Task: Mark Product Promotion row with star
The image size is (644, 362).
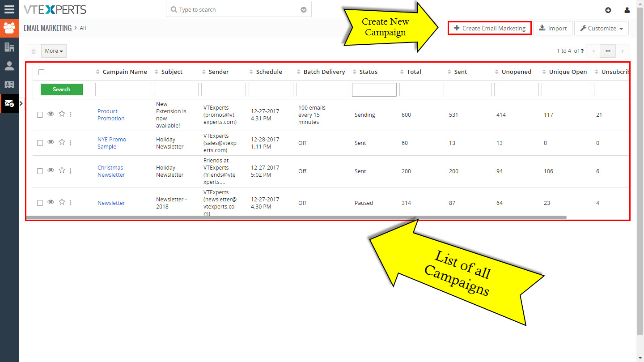Action: [x=62, y=114]
